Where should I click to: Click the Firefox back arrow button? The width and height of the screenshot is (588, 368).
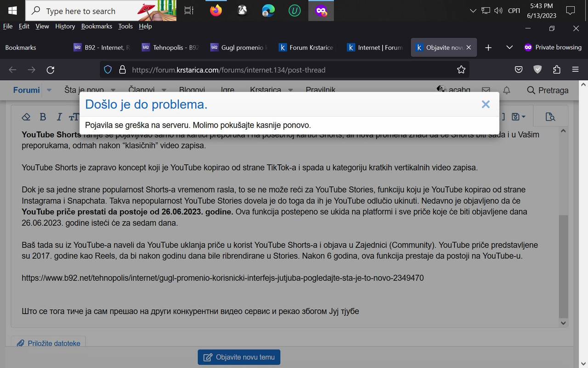(x=12, y=70)
